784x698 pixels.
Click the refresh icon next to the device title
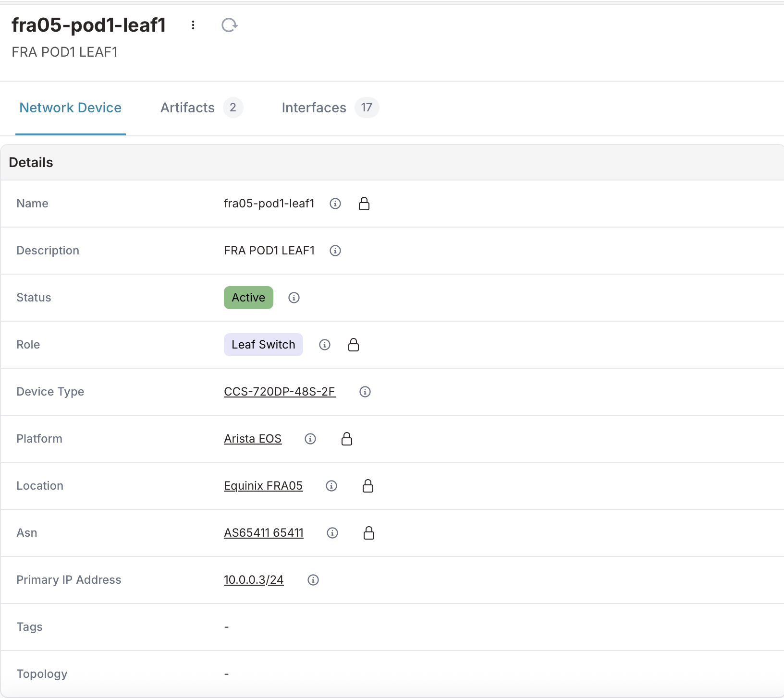pyautogui.click(x=230, y=25)
